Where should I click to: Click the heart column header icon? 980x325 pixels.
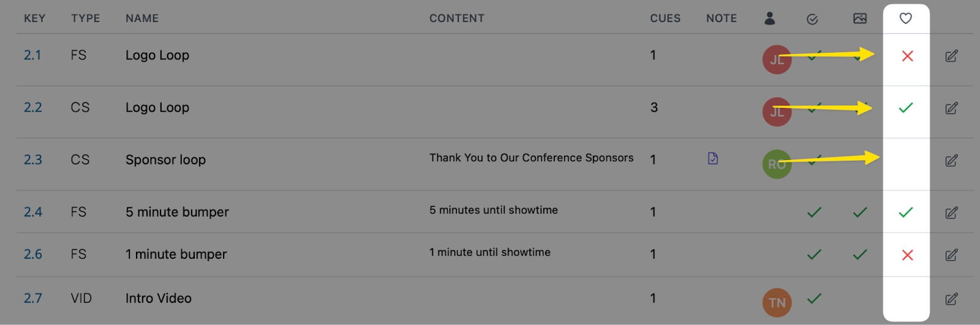(x=906, y=18)
